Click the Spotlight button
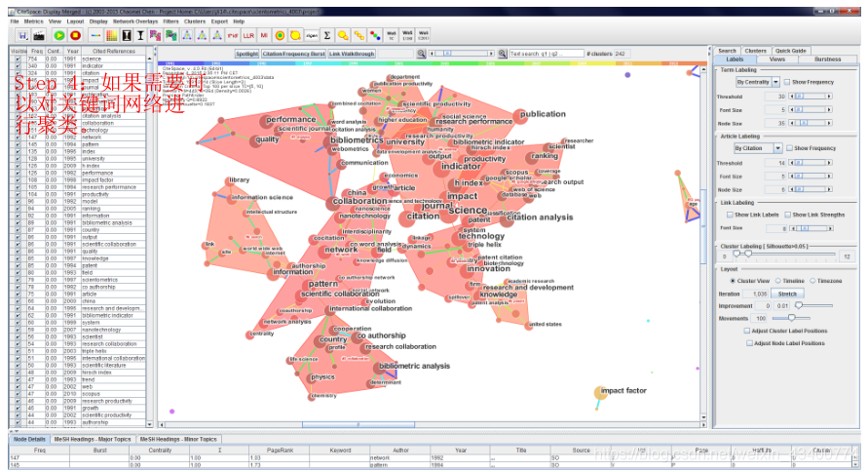Screen dimensions: 868x472 246,54
